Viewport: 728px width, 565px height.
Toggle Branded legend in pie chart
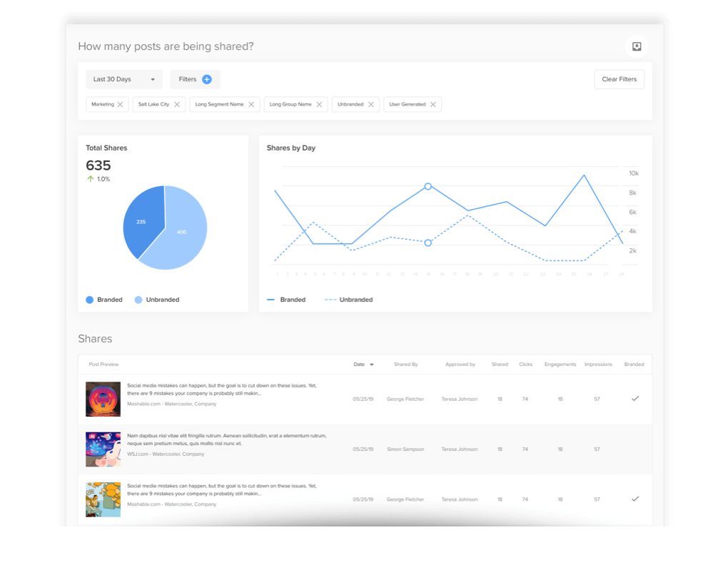[104, 300]
